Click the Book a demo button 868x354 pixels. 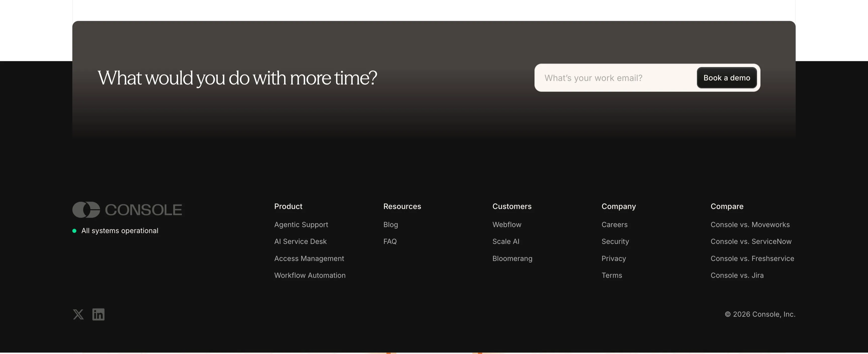click(727, 78)
